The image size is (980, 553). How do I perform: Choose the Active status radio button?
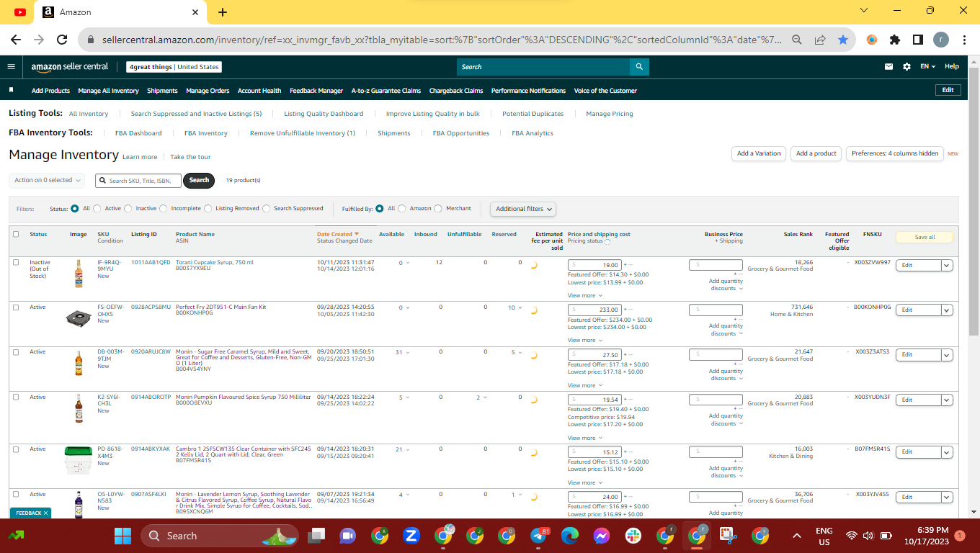click(97, 209)
